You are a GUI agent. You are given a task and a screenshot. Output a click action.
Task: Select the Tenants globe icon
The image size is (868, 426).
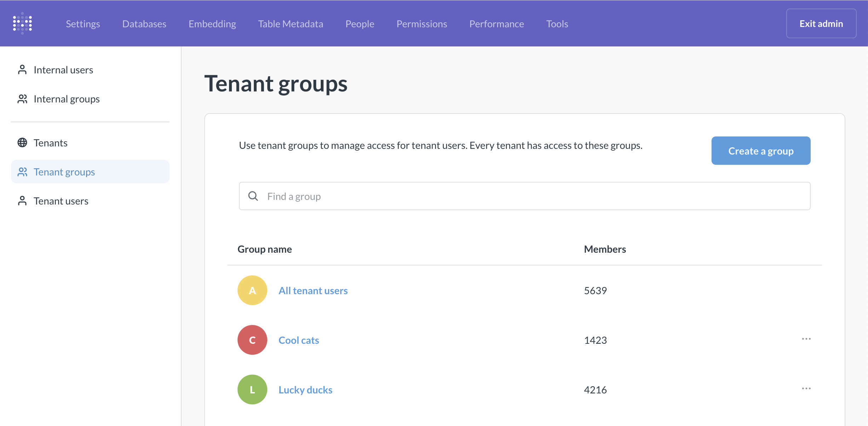click(22, 142)
